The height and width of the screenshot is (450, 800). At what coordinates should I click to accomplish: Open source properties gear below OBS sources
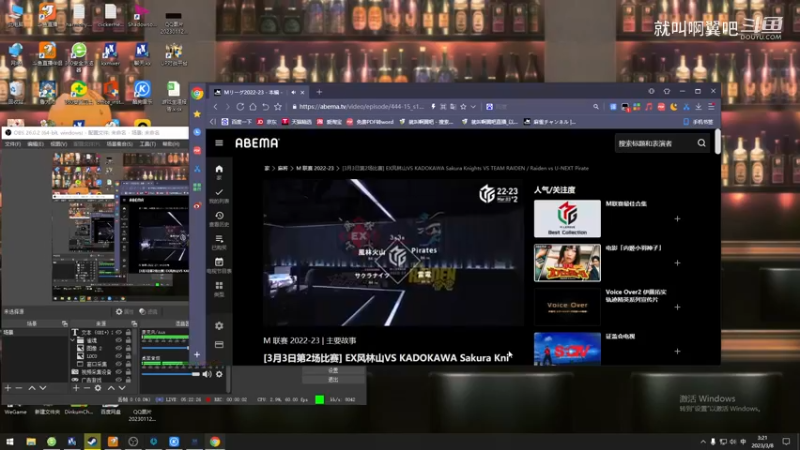[x=98, y=388]
